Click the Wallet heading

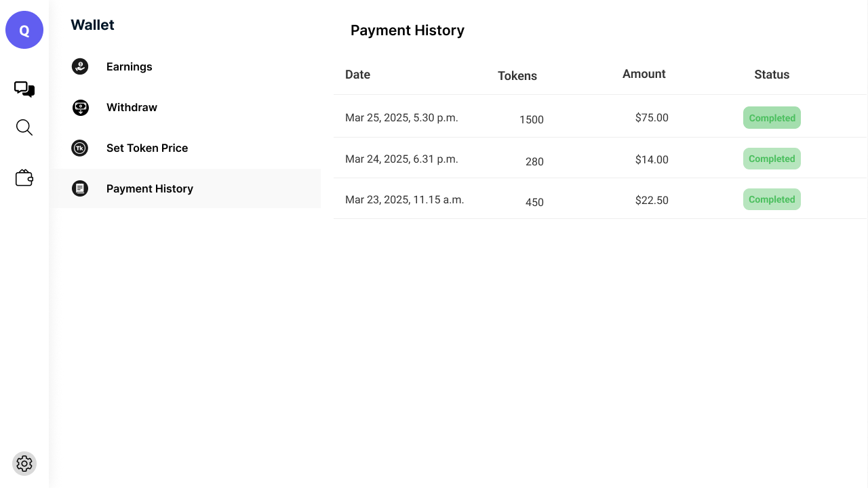tap(92, 24)
